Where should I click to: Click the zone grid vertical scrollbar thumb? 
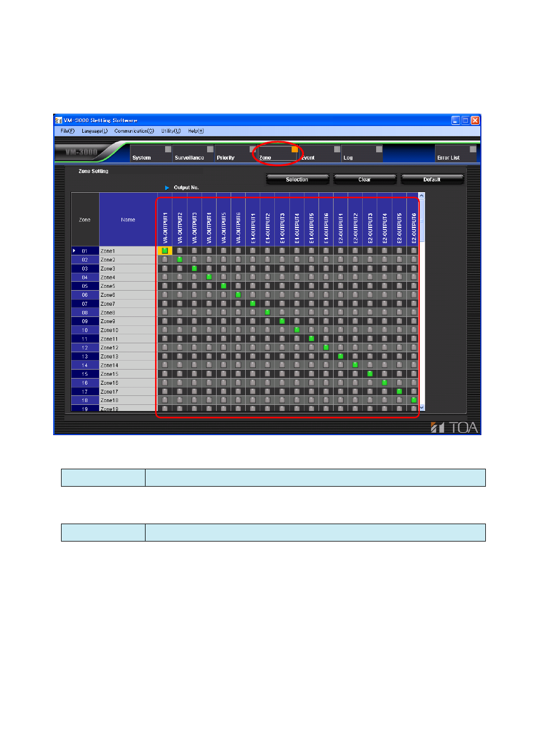coord(421,220)
